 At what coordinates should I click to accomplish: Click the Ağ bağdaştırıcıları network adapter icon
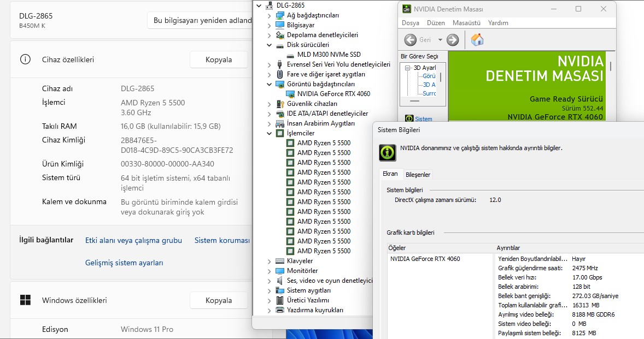point(280,15)
